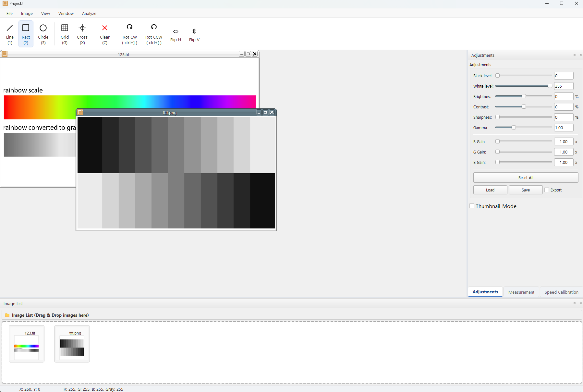Switch to the Measurement tab
The width and height of the screenshot is (583, 392).
[521, 292]
